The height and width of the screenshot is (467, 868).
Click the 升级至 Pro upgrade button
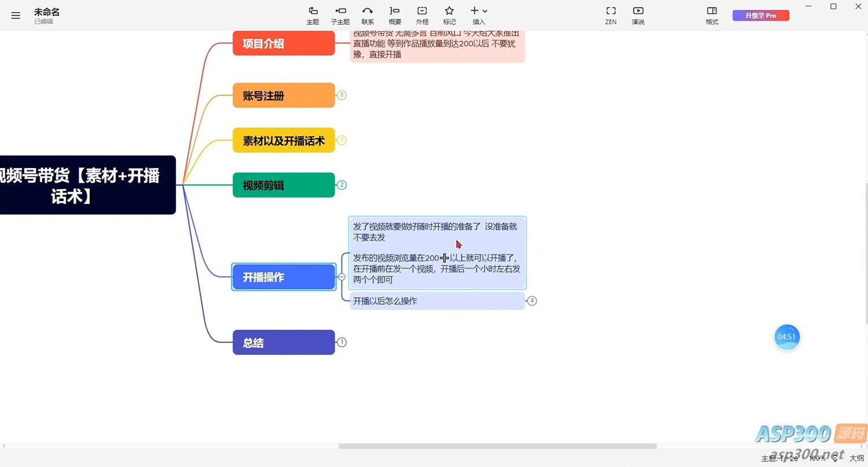pyautogui.click(x=761, y=16)
